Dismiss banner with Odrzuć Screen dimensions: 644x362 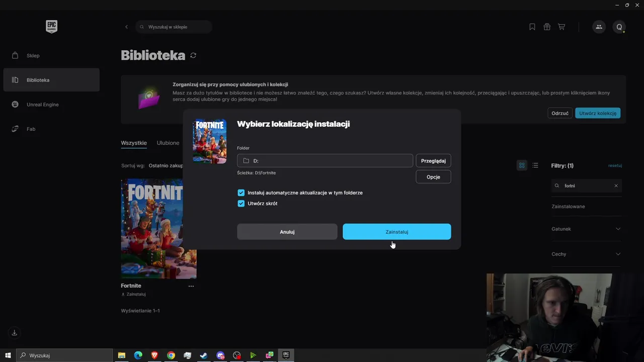pyautogui.click(x=560, y=113)
